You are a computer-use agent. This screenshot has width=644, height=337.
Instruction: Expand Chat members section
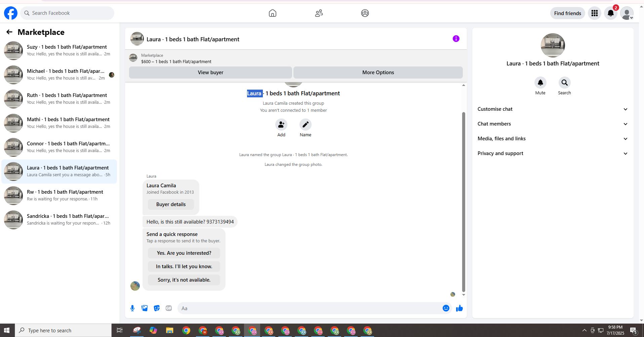tap(553, 124)
